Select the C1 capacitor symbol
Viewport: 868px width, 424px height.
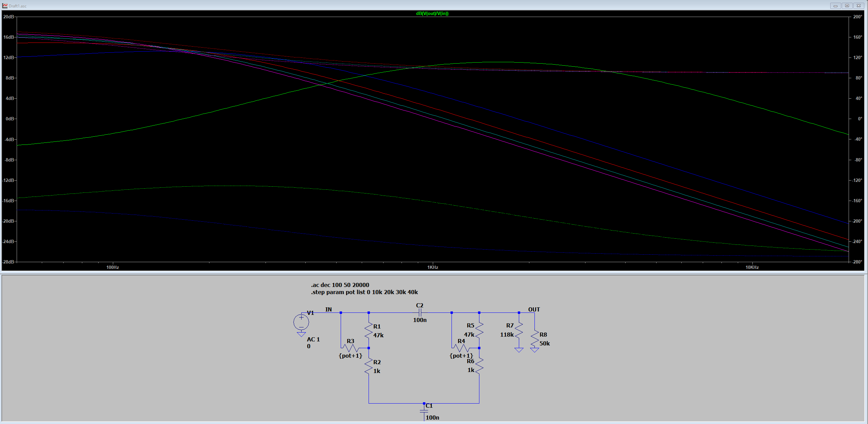(x=424, y=411)
